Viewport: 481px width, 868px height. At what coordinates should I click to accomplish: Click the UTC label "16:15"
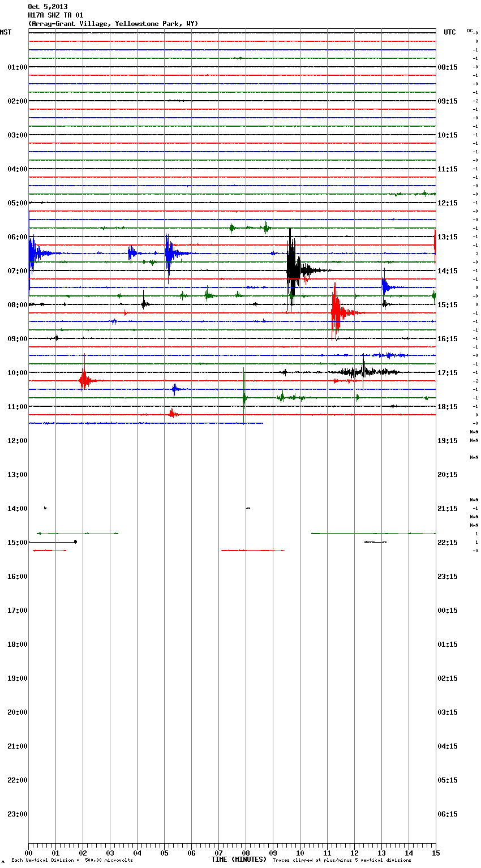click(448, 339)
